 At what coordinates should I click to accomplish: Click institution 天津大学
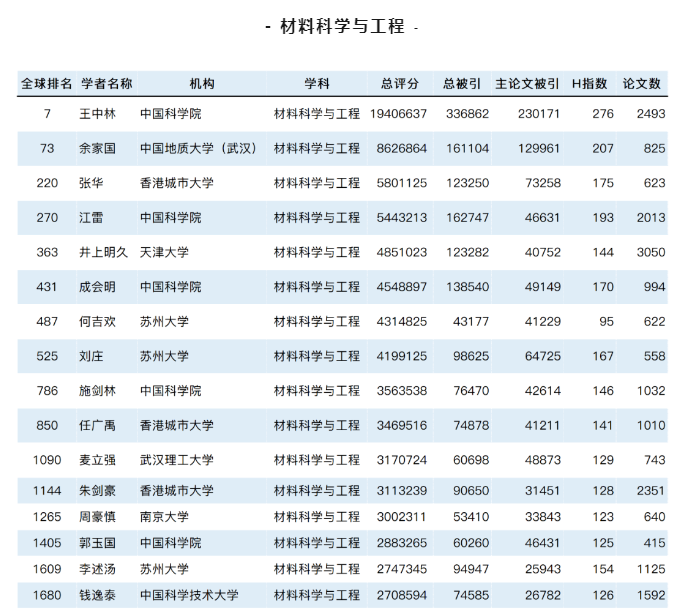click(164, 252)
